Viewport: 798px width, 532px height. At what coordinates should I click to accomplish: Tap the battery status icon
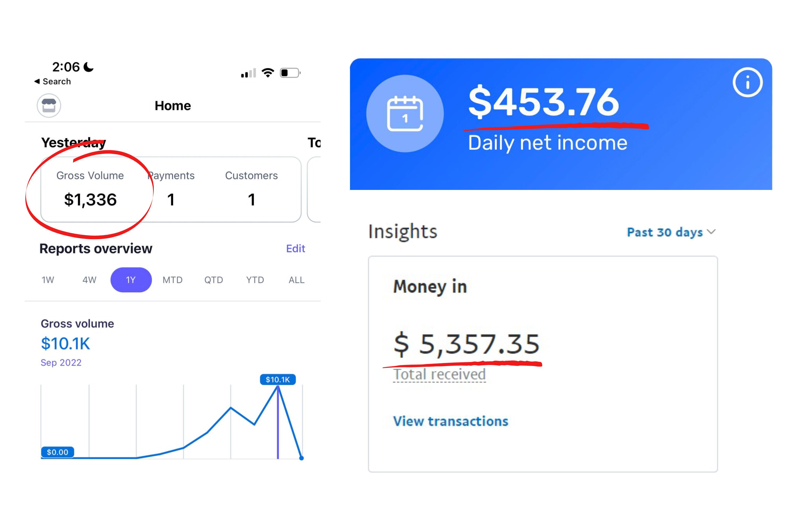pos(290,73)
